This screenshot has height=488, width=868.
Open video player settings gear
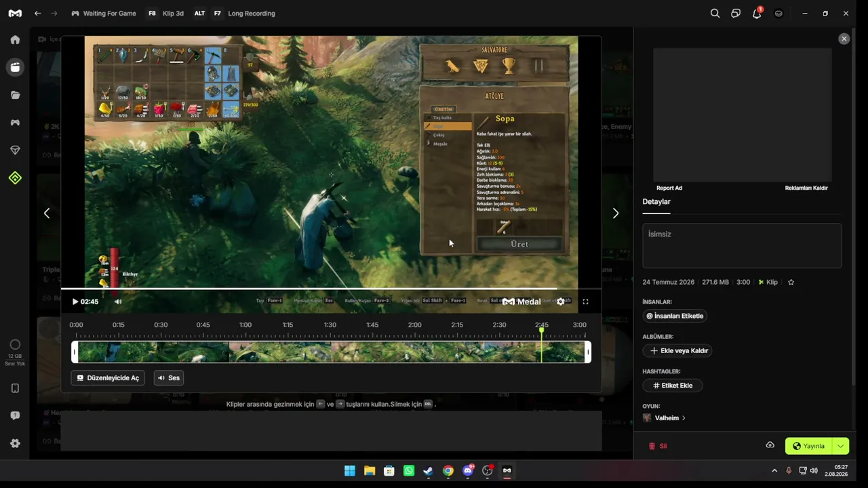click(561, 302)
